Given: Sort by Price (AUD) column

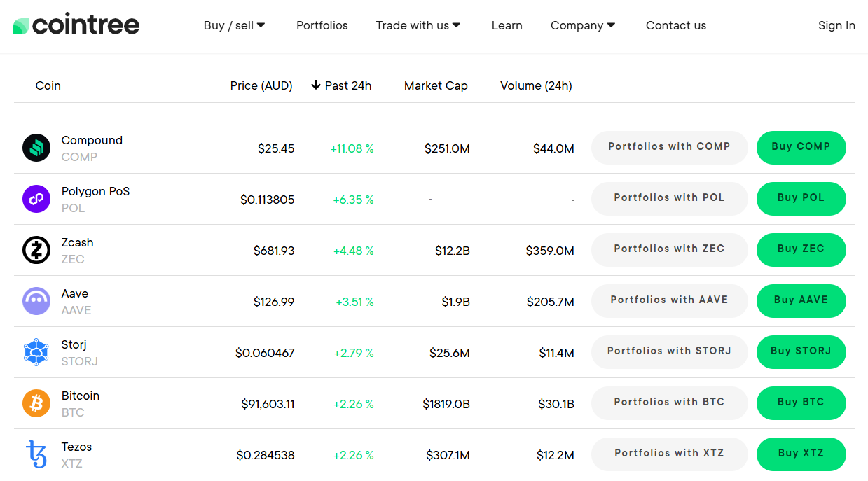Looking at the screenshot, I should 261,85.
